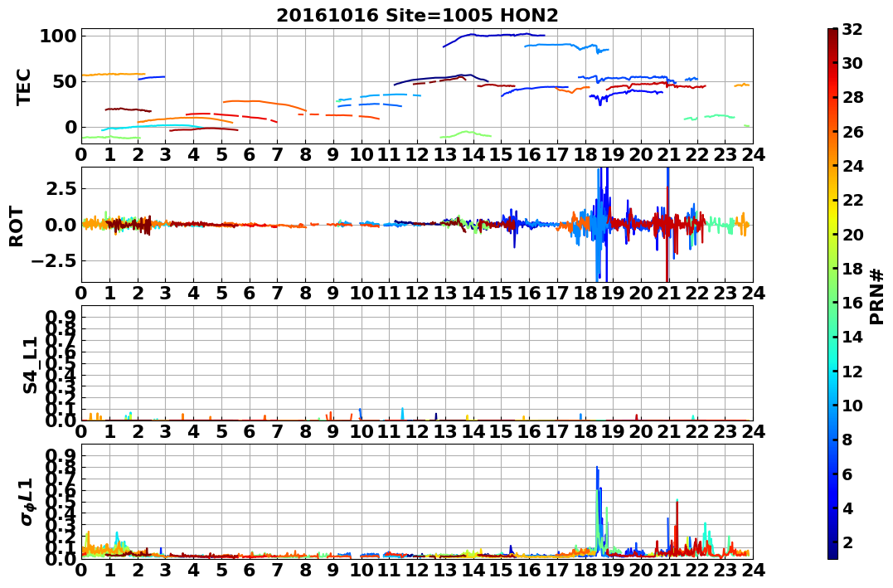
Task: Click the hour 0 tick under the σφL1 plot
Action: (81, 570)
